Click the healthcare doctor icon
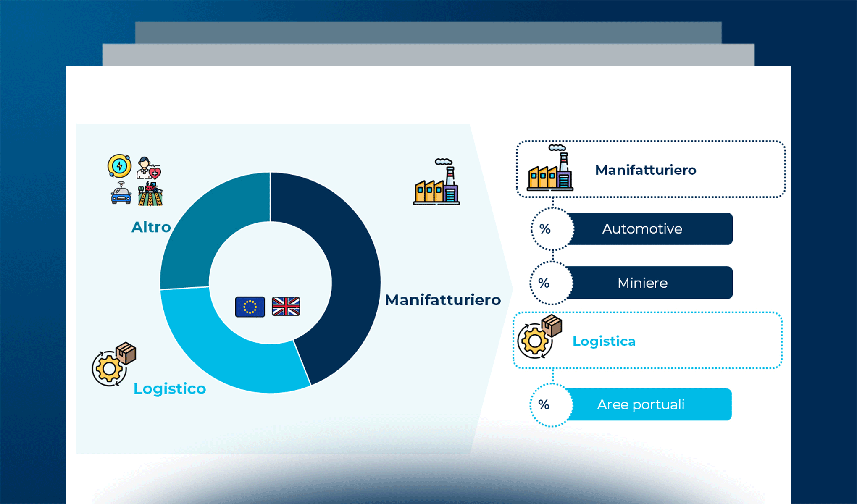 (148, 168)
